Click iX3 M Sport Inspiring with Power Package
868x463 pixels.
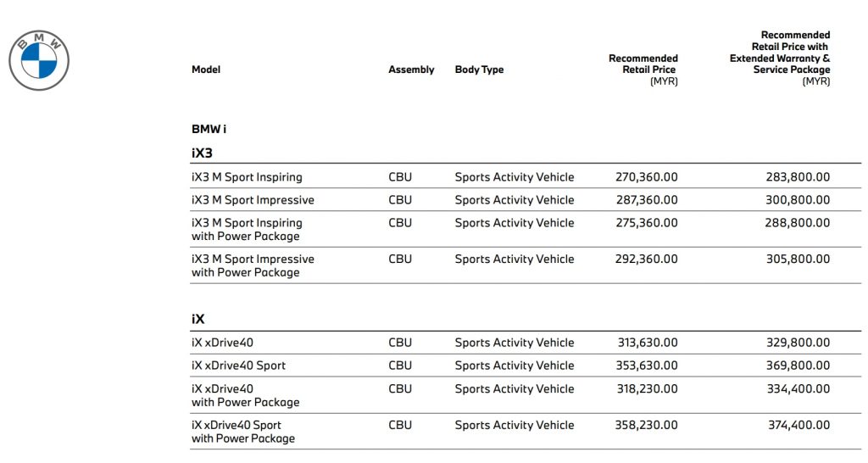[247, 230]
